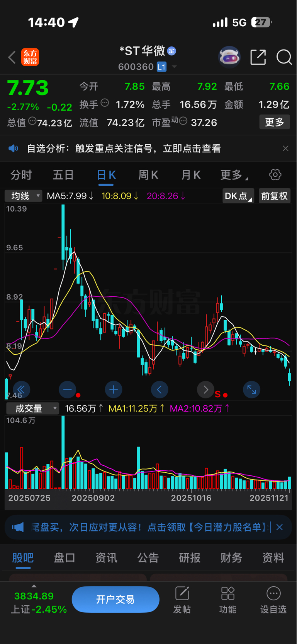
Task: Tap the MA5:7.99 indicator value
Action: (x=70, y=196)
